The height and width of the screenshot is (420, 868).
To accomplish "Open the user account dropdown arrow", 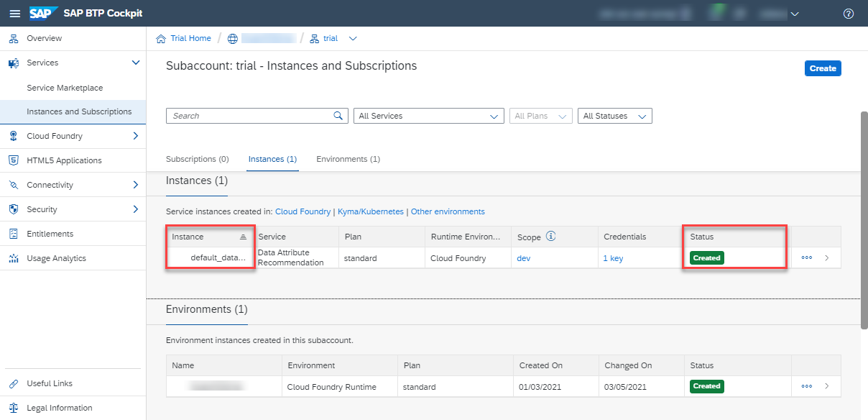I will (795, 14).
